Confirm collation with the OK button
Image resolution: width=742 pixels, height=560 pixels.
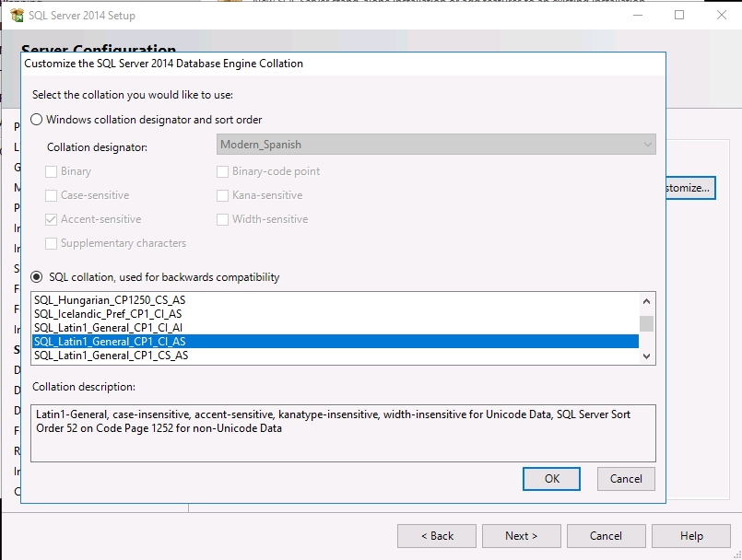click(551, 479)
